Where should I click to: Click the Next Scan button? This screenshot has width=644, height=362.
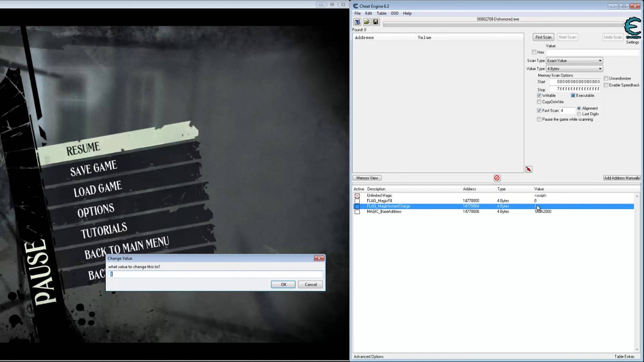(568, 37)
